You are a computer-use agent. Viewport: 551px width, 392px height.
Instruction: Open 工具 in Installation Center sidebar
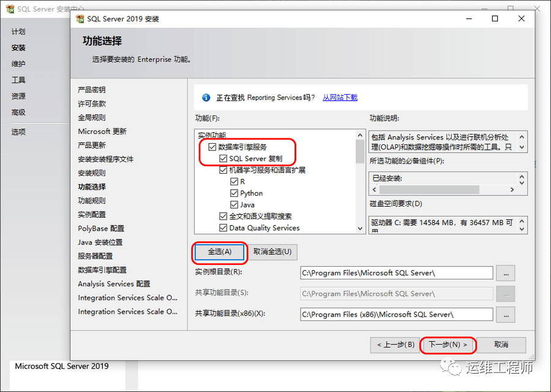tap(18, 80)
